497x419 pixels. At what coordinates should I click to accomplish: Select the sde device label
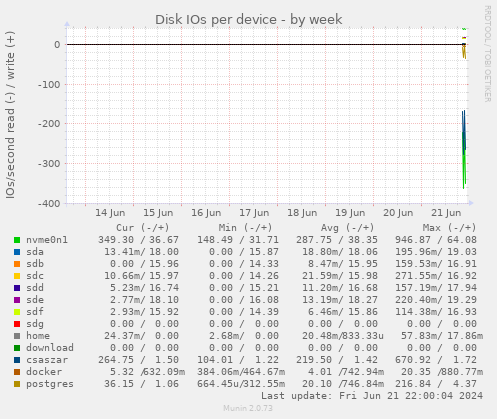[35, 300]
